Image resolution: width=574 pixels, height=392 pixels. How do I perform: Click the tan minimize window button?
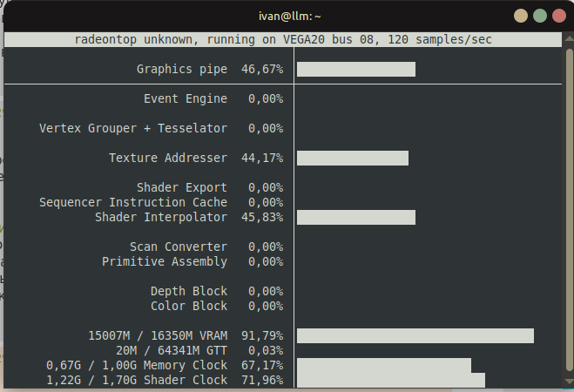pyautogui.click(x=521, y=16)
